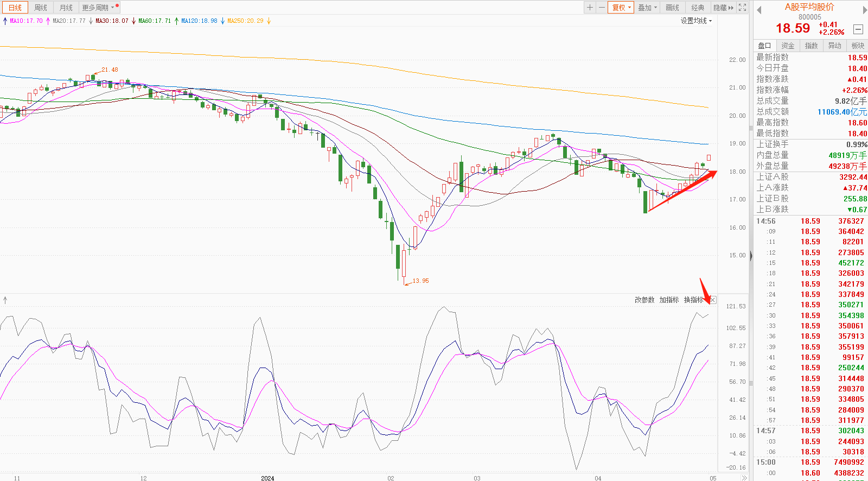Zoom in chart with plus icon
The image size is (868, 481).
click(x=590, y=8)
